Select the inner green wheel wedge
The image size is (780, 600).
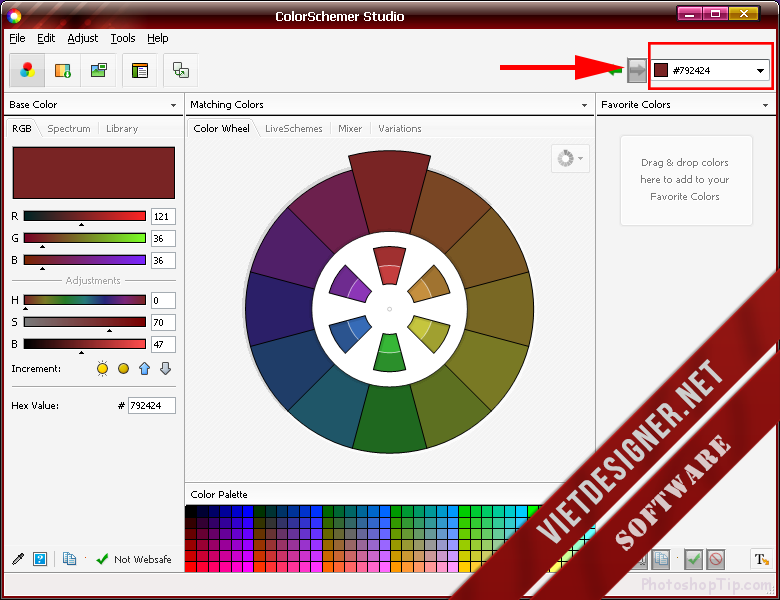click(390, 353)
